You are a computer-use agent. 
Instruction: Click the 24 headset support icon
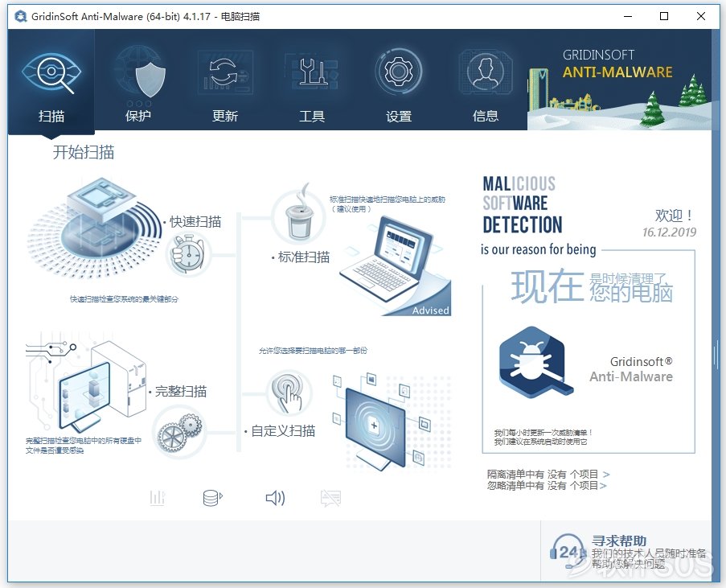click(568, 551)
